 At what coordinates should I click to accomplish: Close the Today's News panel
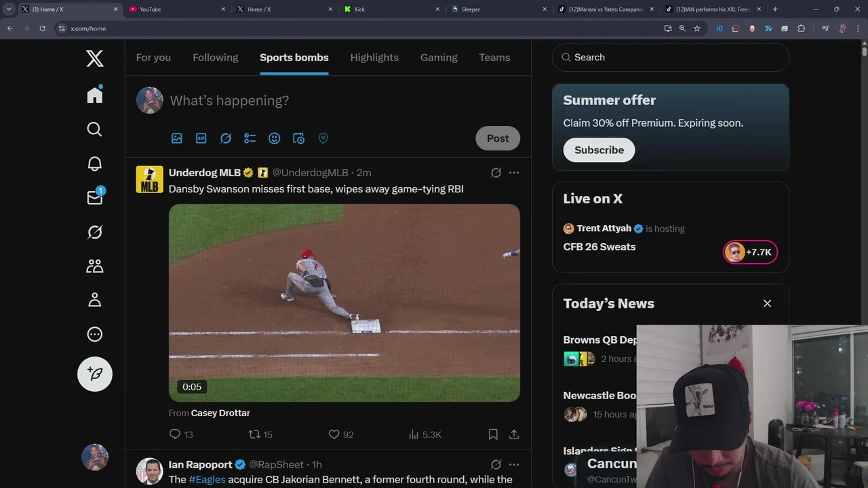click(767, 304)
